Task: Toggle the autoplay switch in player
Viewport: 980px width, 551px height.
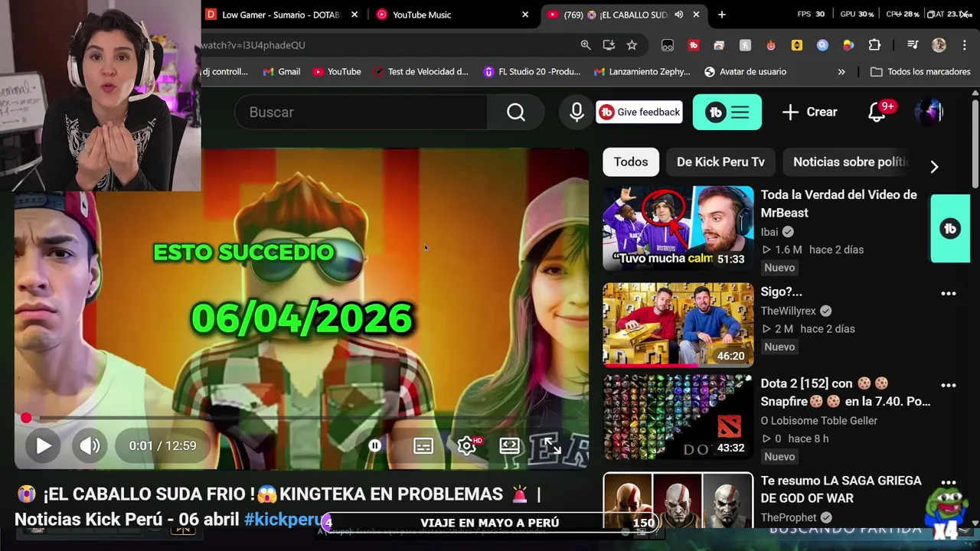Action: [375, 445]
